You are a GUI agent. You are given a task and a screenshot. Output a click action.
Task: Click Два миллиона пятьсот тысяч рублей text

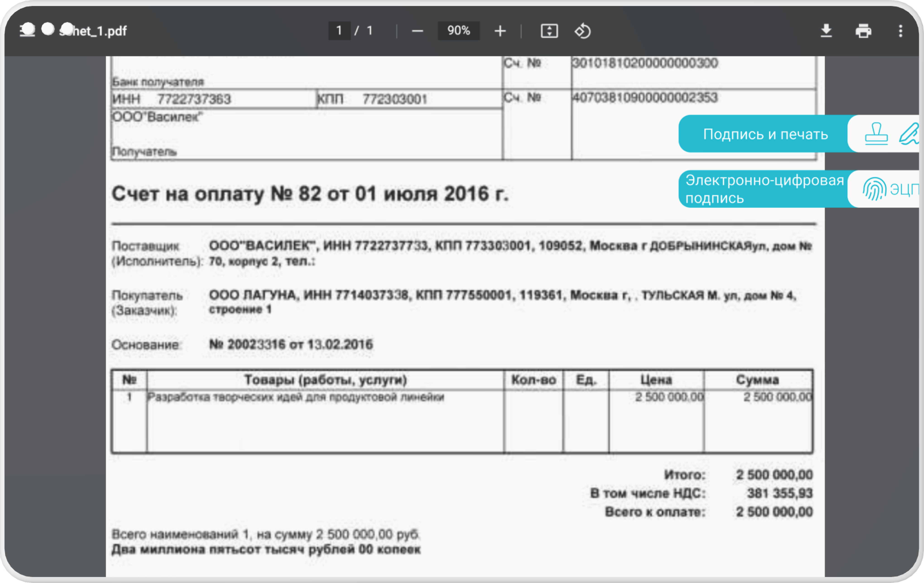[266, 550]
